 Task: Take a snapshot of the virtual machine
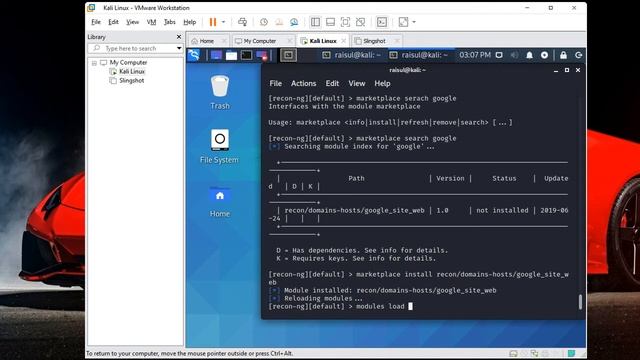point(264,22)
